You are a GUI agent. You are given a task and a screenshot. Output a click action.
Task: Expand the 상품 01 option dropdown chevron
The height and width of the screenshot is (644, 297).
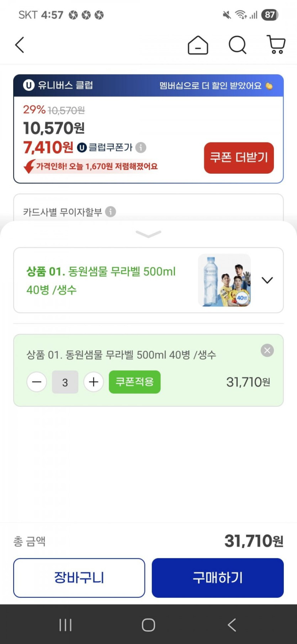pos(267,280)
